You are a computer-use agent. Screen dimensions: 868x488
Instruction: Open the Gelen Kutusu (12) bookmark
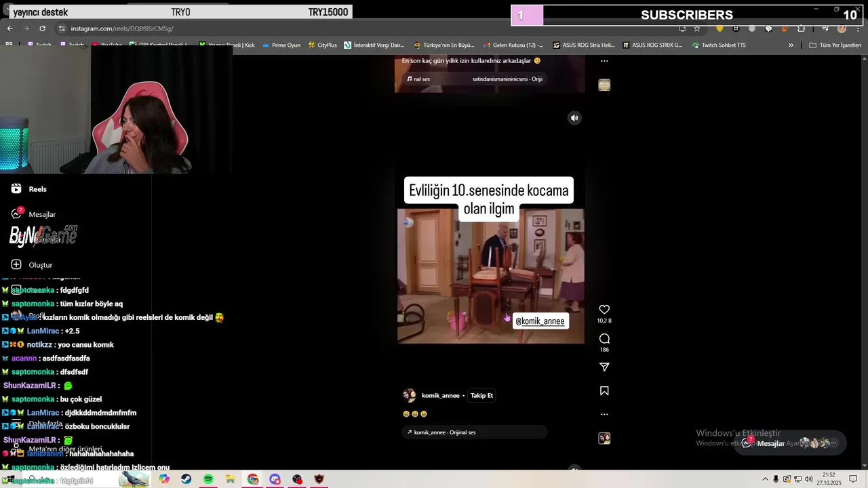(513, 45)
